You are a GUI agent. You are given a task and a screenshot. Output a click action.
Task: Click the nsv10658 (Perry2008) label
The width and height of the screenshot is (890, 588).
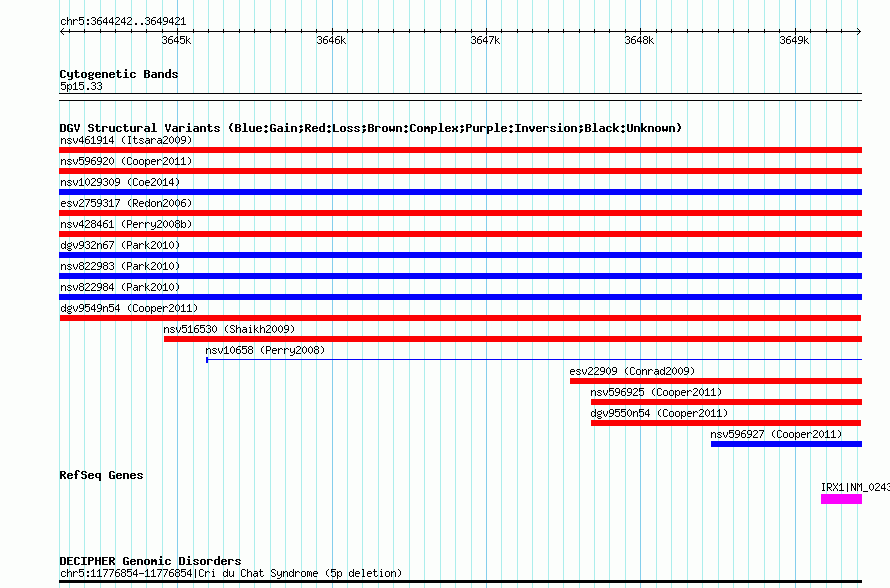tap(265, 350)
